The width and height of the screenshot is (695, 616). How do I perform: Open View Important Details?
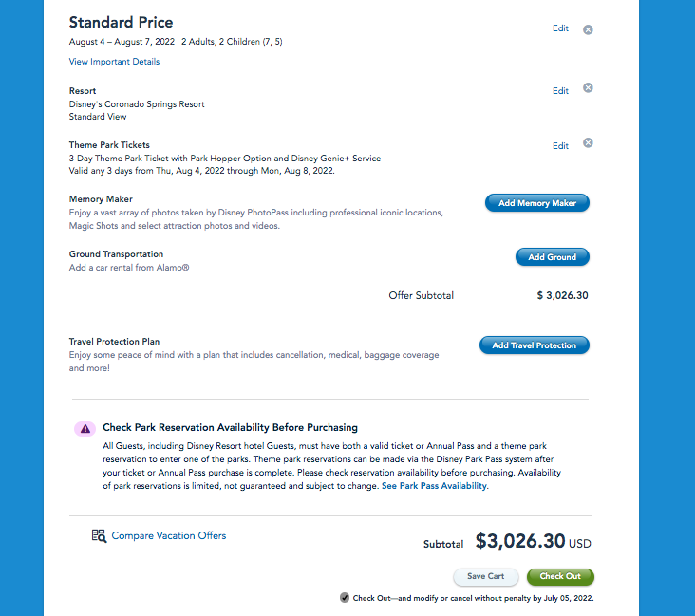tap(114, 62)
